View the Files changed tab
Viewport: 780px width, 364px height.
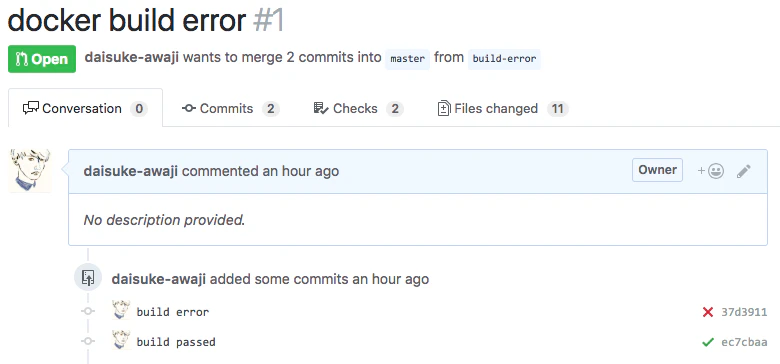(x=502, y=108)
